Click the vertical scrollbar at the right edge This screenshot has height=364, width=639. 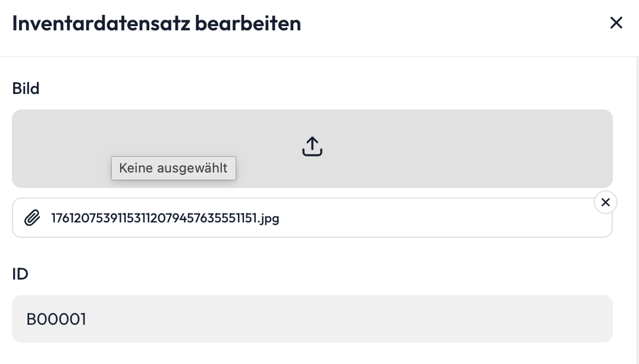coord(636,208)
